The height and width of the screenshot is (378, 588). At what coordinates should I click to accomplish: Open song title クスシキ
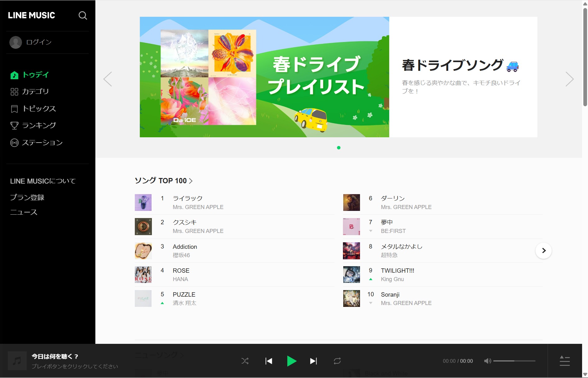coord(185,222)
